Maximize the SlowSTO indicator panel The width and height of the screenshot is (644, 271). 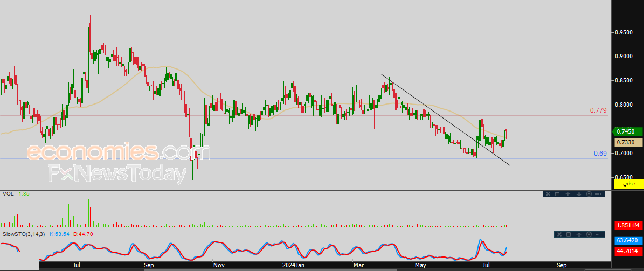569,234
